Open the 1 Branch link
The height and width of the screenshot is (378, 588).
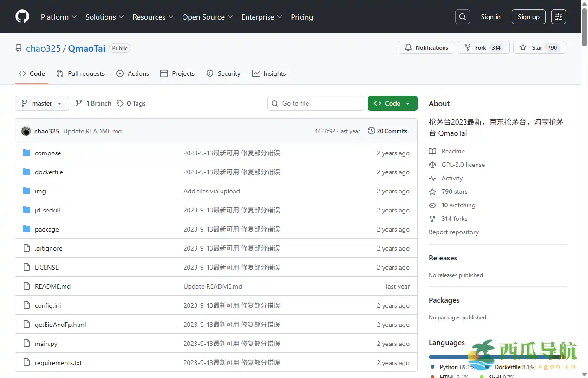tap(93, 103)
